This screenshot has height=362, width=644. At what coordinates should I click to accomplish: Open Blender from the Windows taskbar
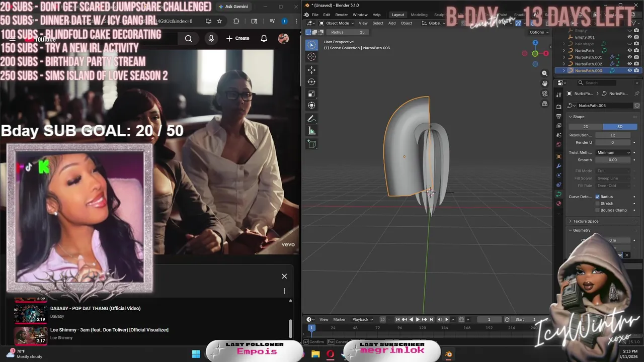coord(448,354)
